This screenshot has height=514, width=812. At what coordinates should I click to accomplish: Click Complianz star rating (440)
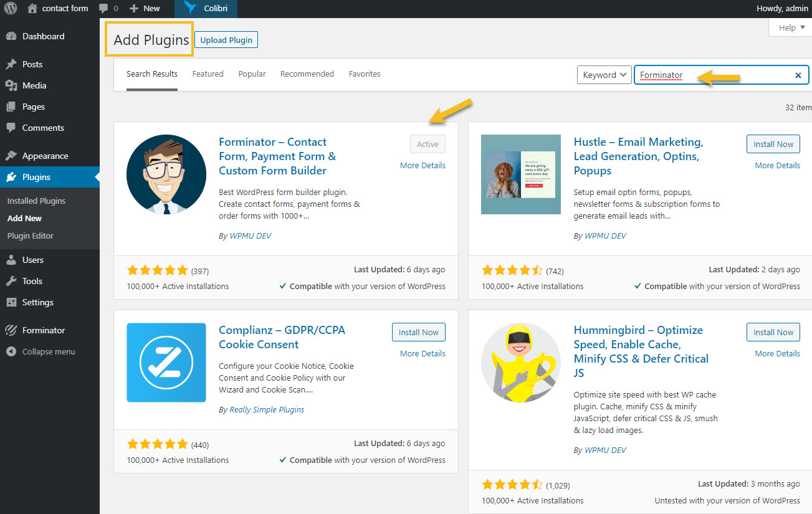157,445
